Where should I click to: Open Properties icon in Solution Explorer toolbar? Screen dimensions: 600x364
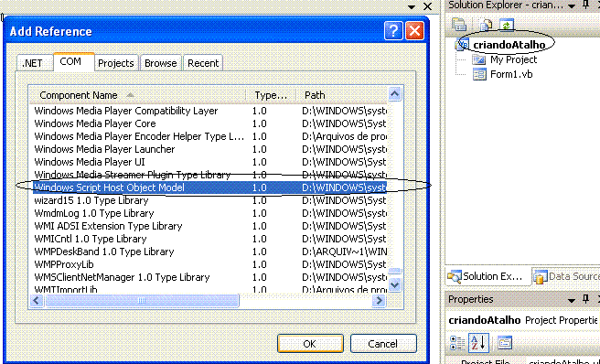click(x=459, y=25)
